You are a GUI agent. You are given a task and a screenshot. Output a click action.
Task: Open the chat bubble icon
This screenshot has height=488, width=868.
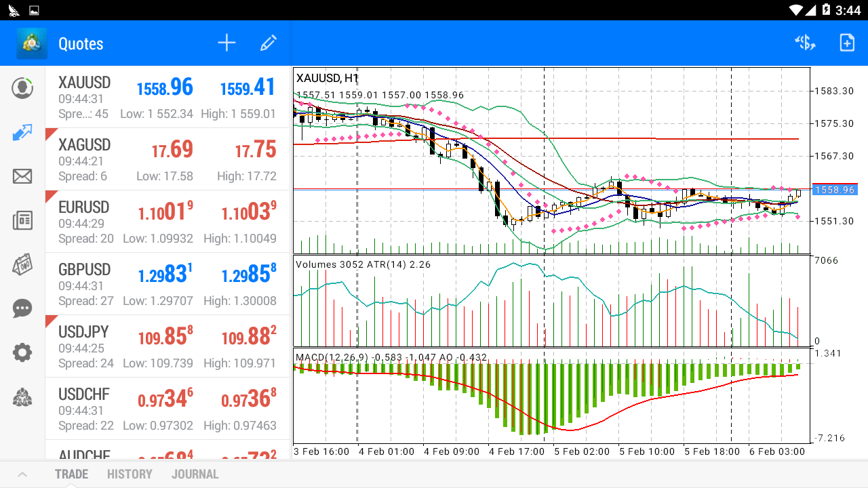[x=22, y=308]
